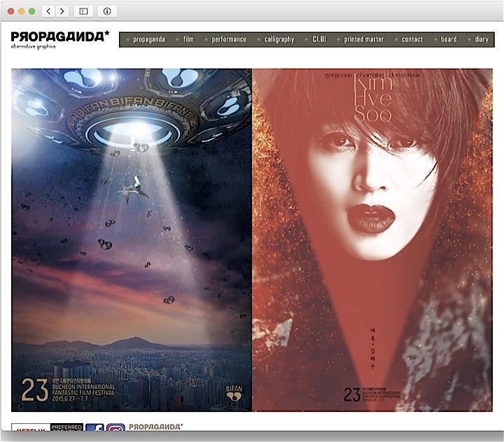
Task: Click the Propaganda logo at top left
Action: pyautogui.click(x=60, y=38)
